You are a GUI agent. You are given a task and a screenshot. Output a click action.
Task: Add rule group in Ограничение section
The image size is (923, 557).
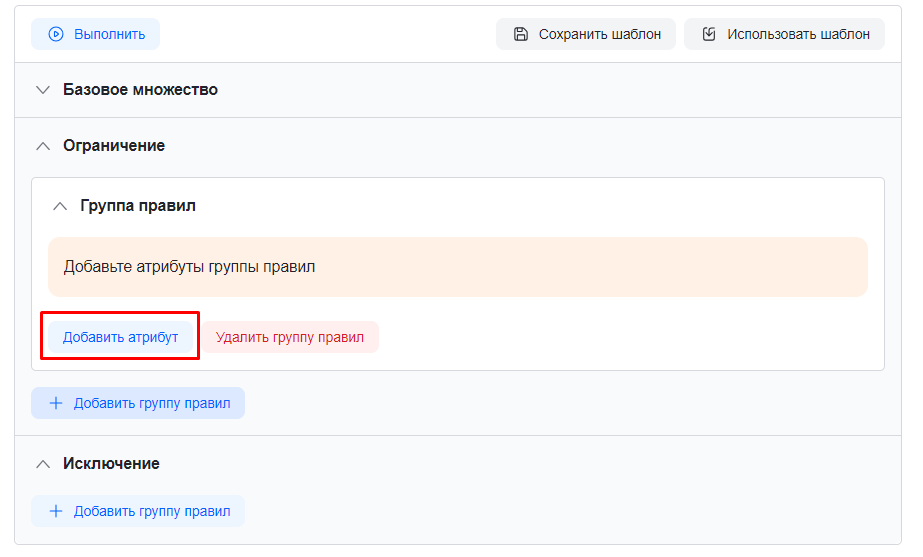(x=138, y=403)
